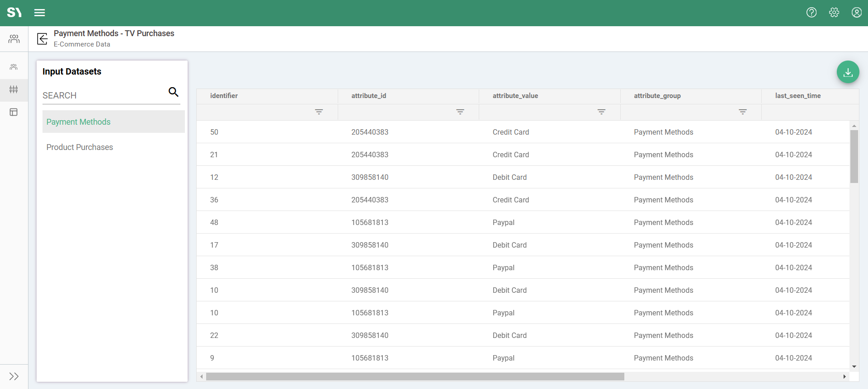Open the attribute_value column filter

[601, 112]
